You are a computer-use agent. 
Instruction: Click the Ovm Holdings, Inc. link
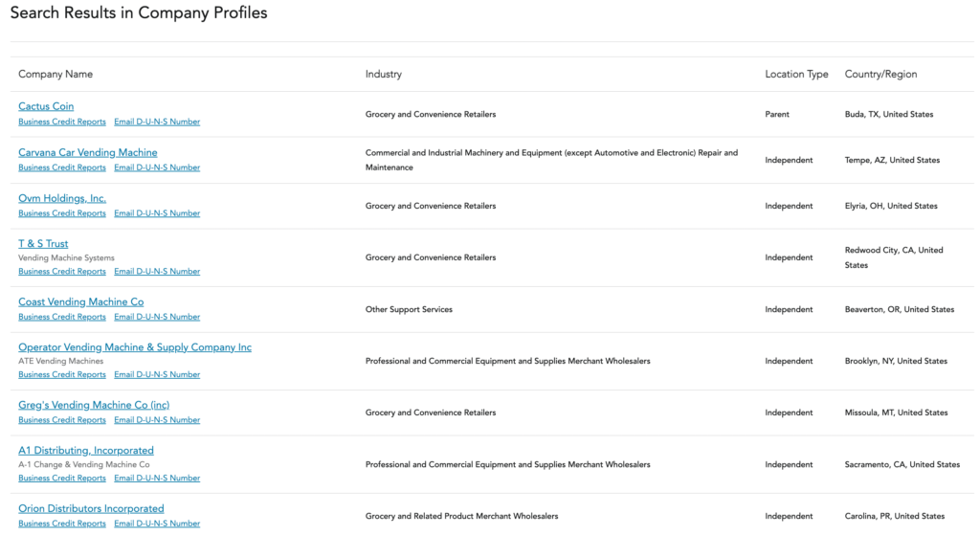[x=62, y=198]
